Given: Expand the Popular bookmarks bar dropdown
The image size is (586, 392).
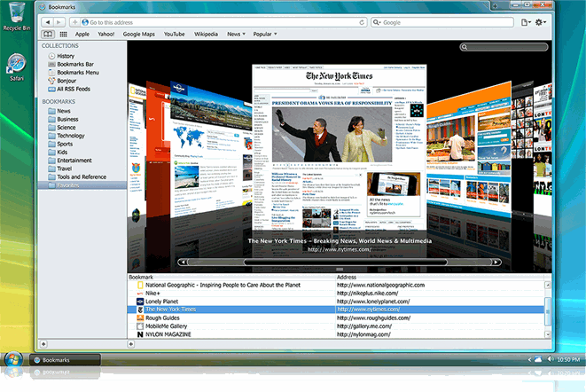Looking at the screenshot, I should click(x=264, y=34).
